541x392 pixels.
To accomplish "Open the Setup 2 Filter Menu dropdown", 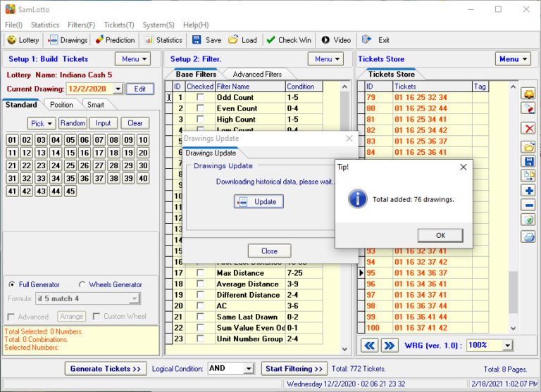I will (x=325, y=59).
